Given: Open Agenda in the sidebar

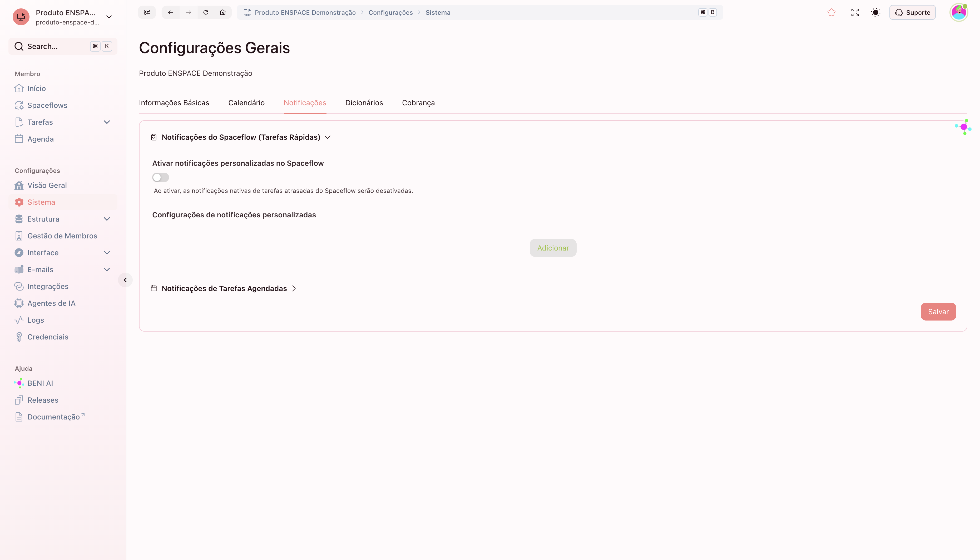Looking at the screenshot, I should coord(63,139).
